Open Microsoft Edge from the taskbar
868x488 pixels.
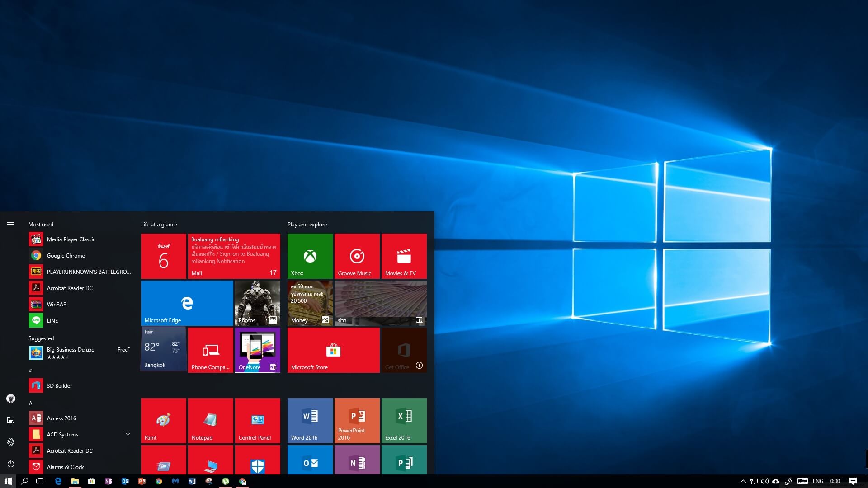(58, 481)
